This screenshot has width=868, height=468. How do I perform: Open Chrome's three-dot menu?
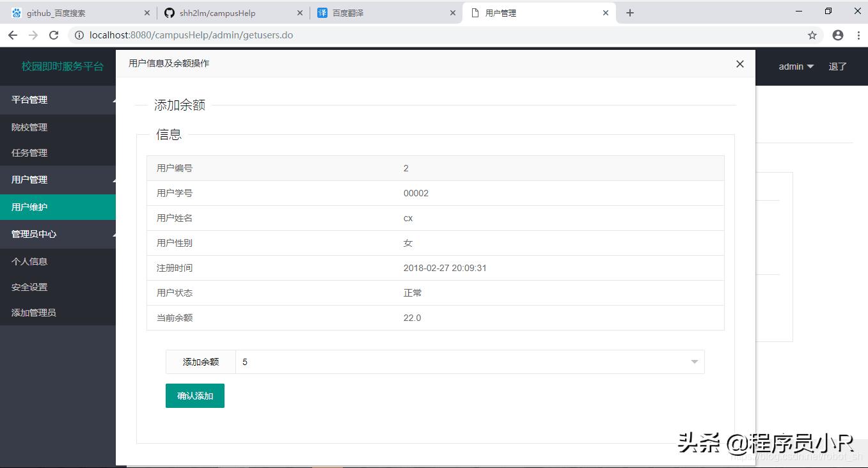point(859,35)
